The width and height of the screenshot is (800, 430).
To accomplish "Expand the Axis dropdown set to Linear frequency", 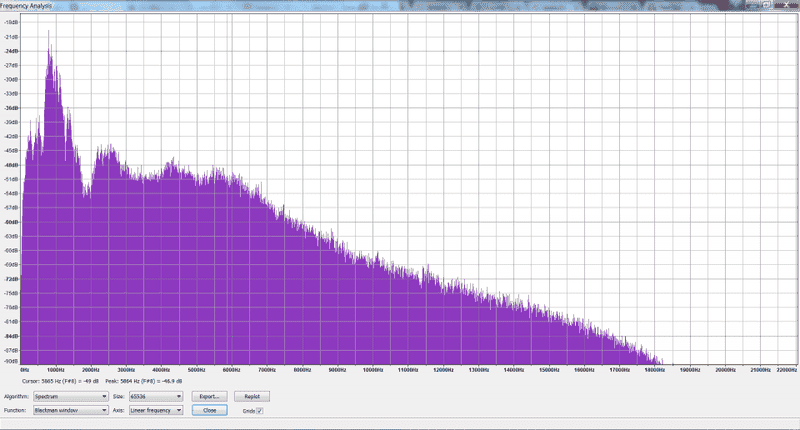I will (x=155, y=410).
